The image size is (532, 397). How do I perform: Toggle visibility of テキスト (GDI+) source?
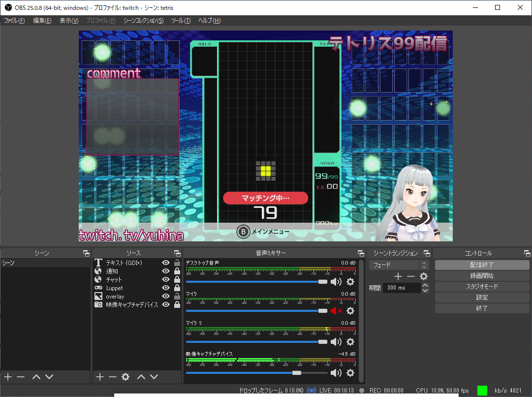(x=166, y=263)
